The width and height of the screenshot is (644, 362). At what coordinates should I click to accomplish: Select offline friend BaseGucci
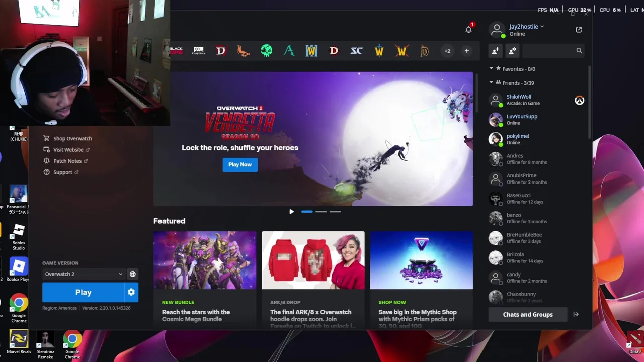tap(536, 199)
